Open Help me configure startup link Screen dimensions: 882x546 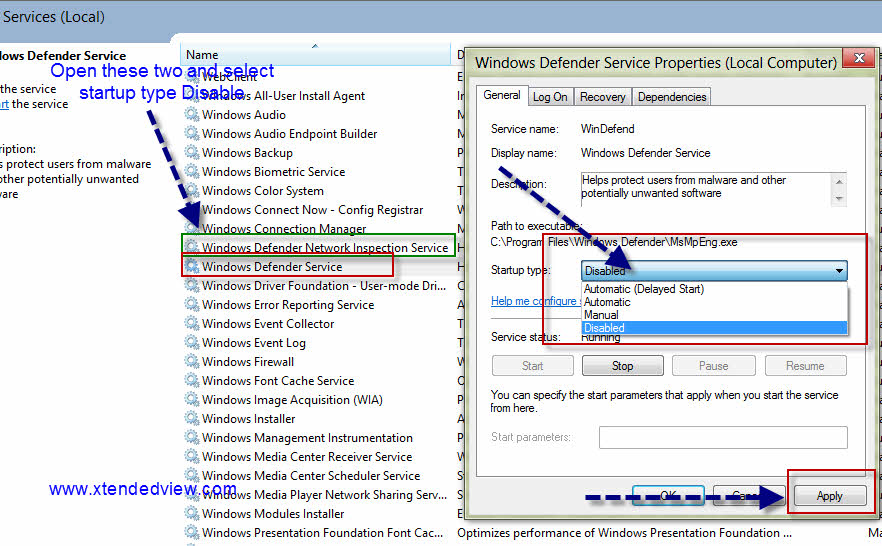[536, 301]
